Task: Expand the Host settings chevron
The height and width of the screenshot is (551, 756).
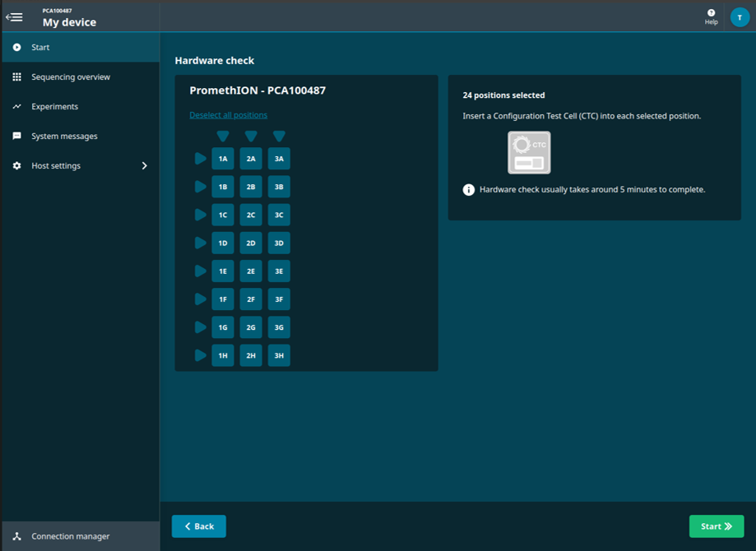Action: click(144, 166)
